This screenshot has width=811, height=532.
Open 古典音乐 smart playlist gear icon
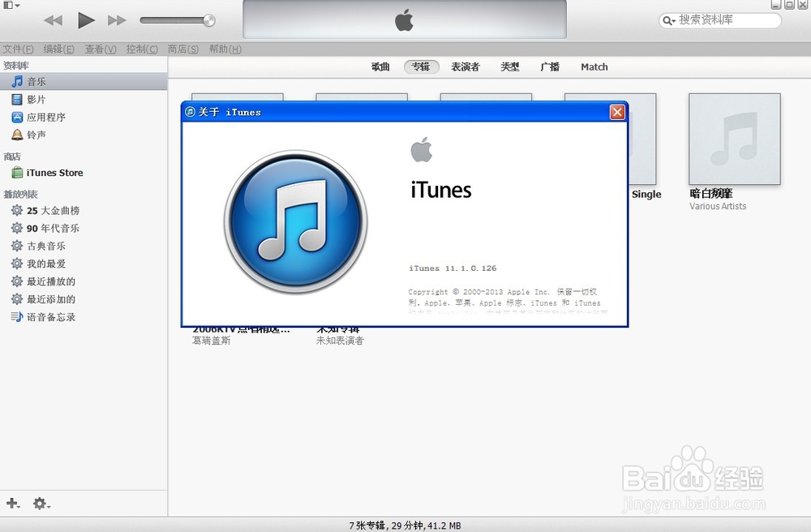coord(17,246)
